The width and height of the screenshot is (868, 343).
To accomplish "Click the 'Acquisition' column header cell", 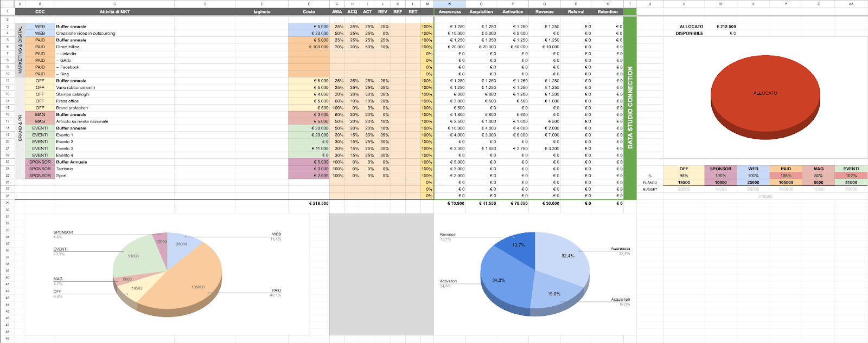I will pos(481,11).
